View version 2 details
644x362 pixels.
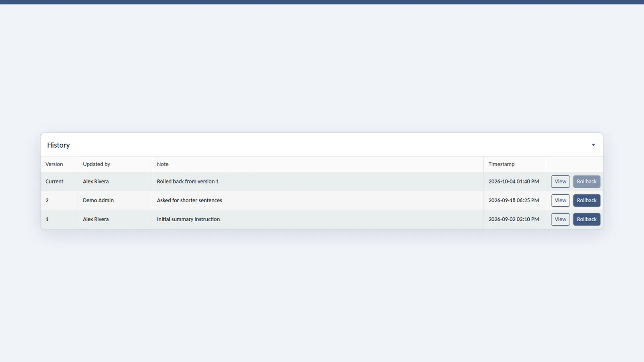(560, 200)
